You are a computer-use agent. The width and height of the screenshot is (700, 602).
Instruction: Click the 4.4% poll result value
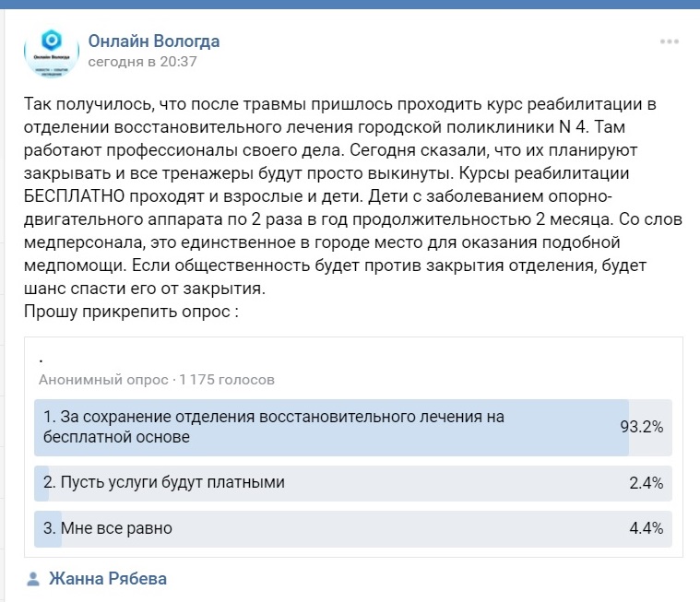point(646,528)
